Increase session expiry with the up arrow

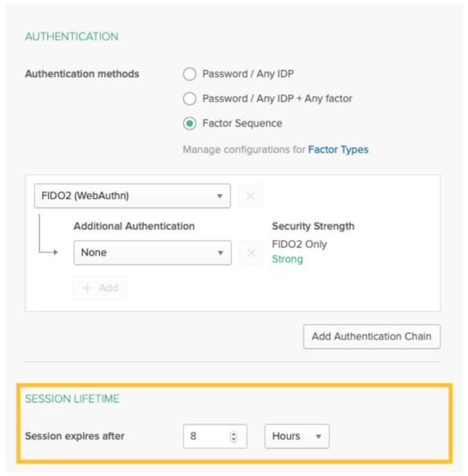point(234,433)
